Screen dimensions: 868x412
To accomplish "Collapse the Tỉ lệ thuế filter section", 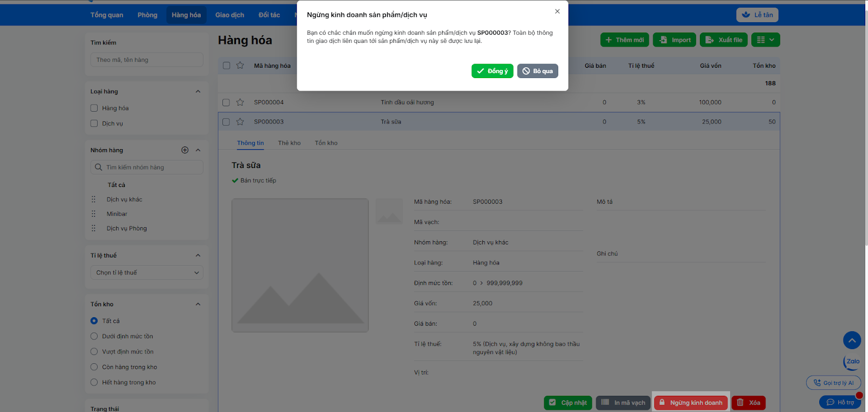I will point(198,255).
